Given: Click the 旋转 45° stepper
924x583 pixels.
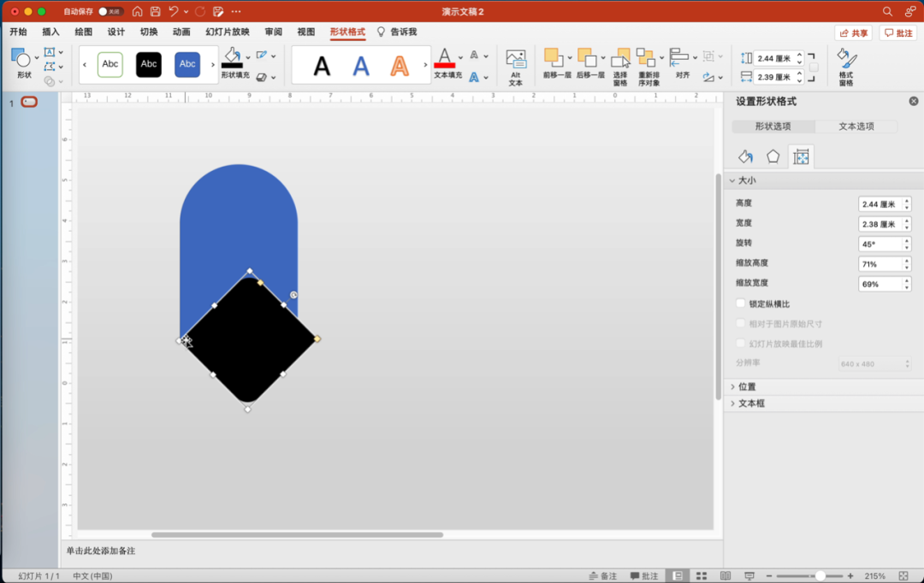Looking at the screenshot, I should [x=907, y=244].
